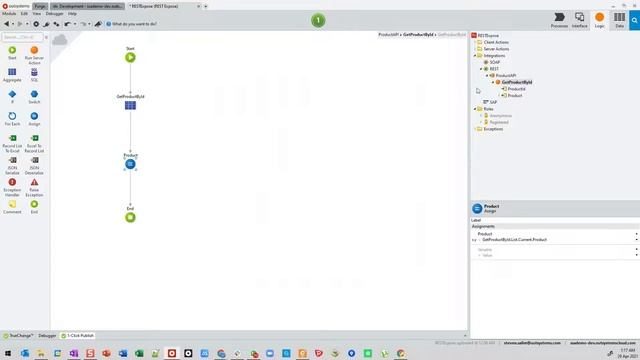Select the End node on canvas
Screen dimensions: 640x360
(130, 218)
